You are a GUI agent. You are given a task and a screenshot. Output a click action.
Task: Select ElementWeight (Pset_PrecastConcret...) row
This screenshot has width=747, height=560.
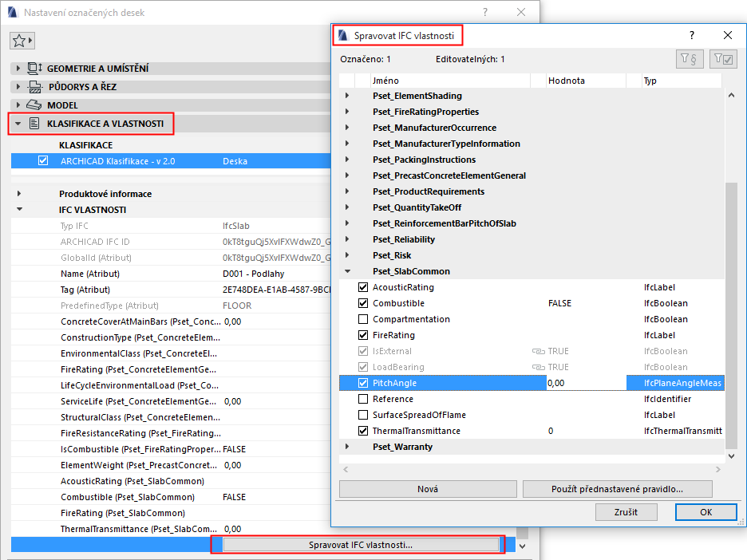(x=171, y=465)
